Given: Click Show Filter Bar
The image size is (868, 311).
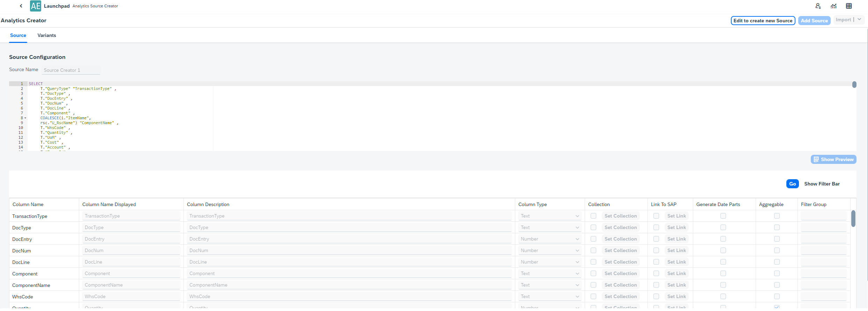Looking at the screenshot, I should (x=822, y=184).
